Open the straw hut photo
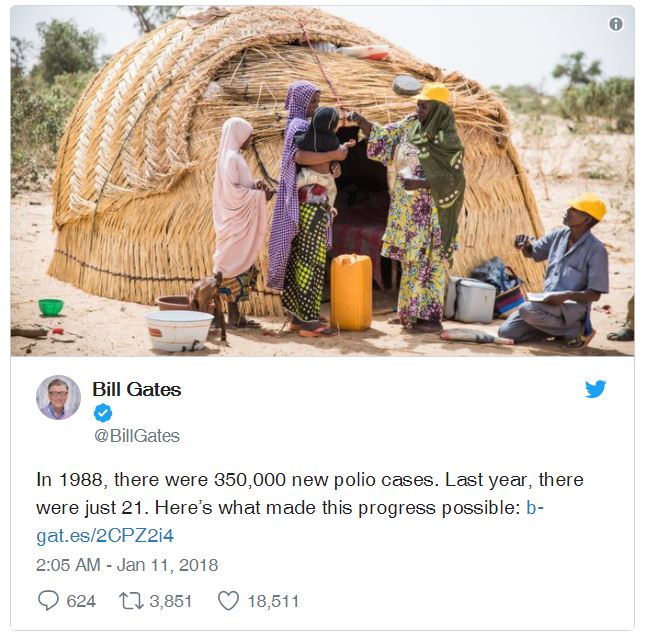The image size is (647, 644). (322, 181)
